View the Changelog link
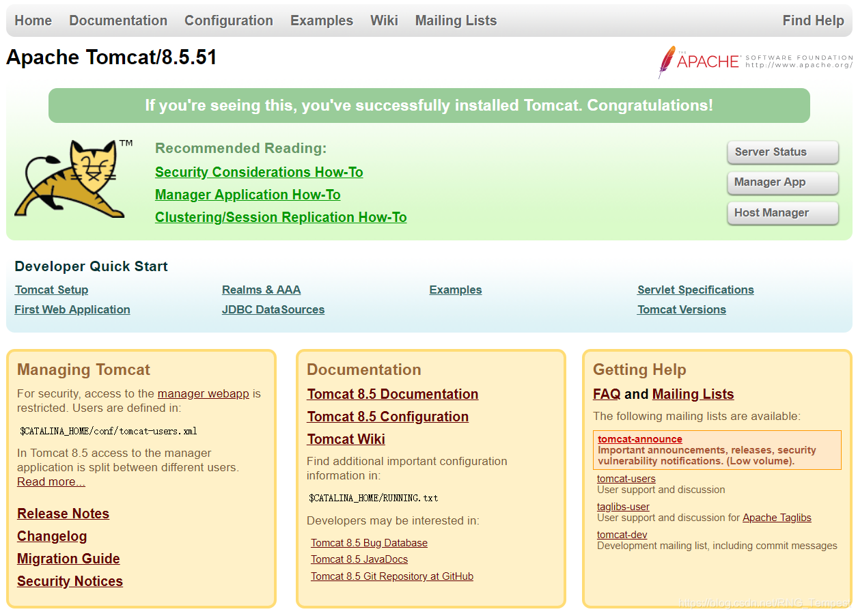The width and height of the screenshot is (858, 616). (x=52, y=536)
